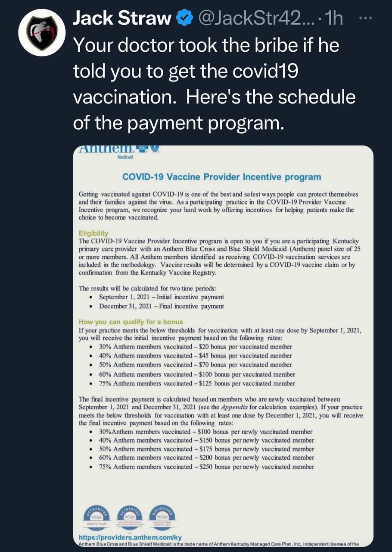Click the "COVID-19 Vaccine Provider Incentive program" title
Image resolution: width=392 pixels, height=552 pixels.
[221, 177]
